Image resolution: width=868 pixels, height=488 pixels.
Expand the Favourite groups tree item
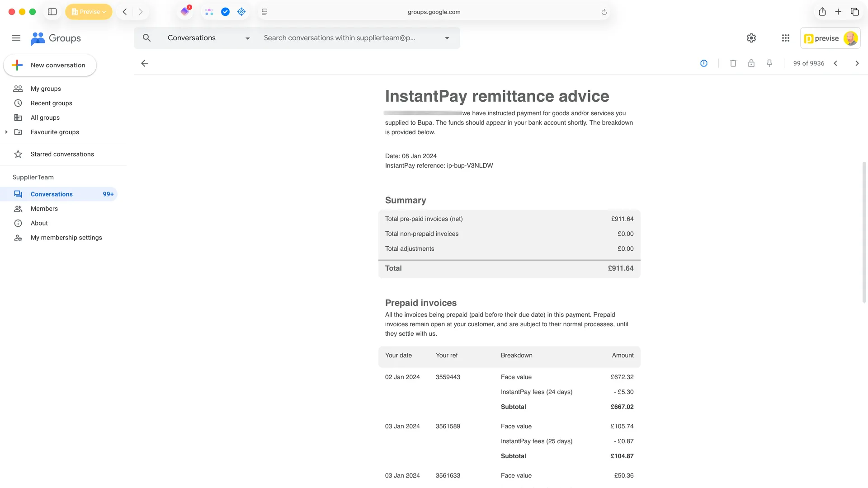tap(6, 132)
